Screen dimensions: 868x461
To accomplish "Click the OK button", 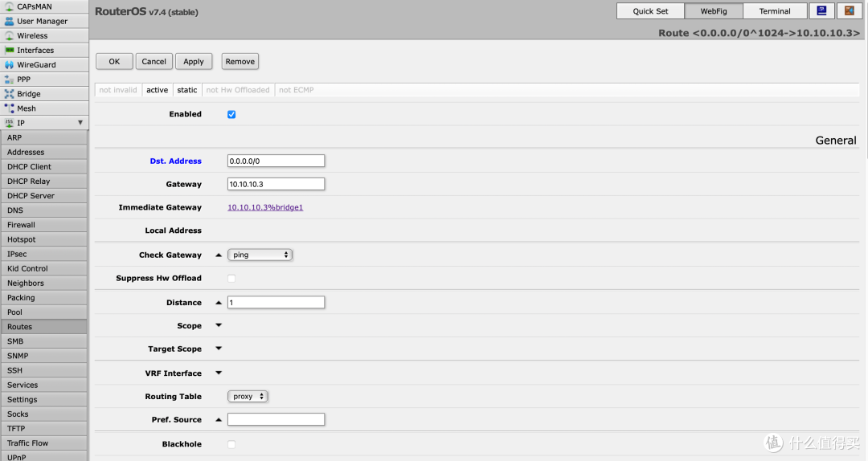I will click(114, 61).
